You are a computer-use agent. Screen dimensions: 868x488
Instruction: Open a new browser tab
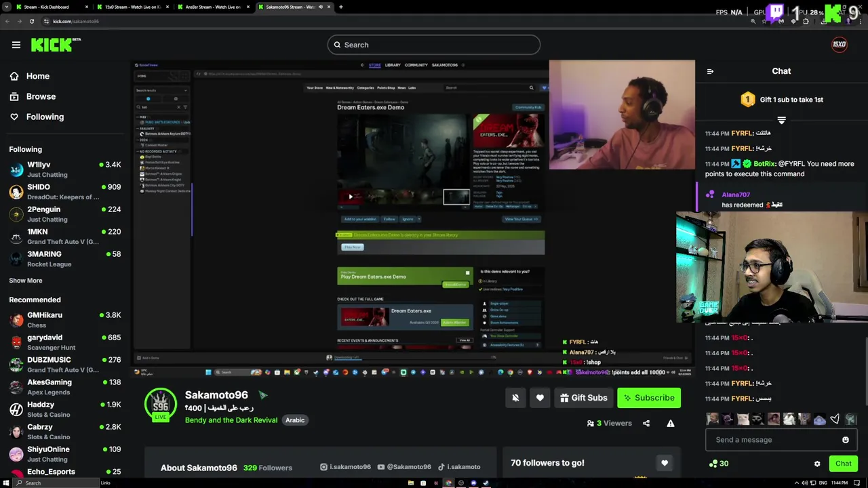coord(340,7)
